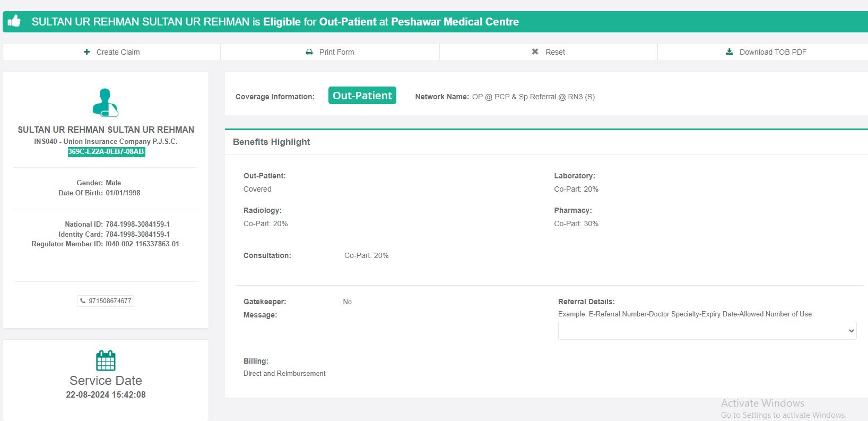This screenshot has height=421, width=868.
Task: Click the printer icon for Print Form
Action: click(309, 52)
